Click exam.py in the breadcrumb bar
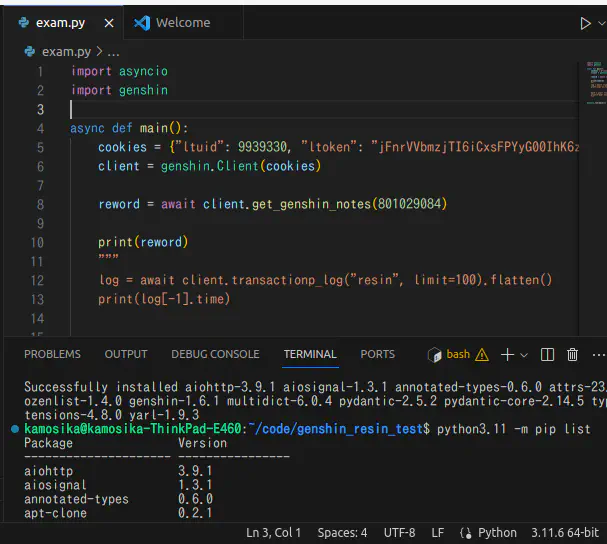Viewport: 607px width, 544px height. pos(66,51)
